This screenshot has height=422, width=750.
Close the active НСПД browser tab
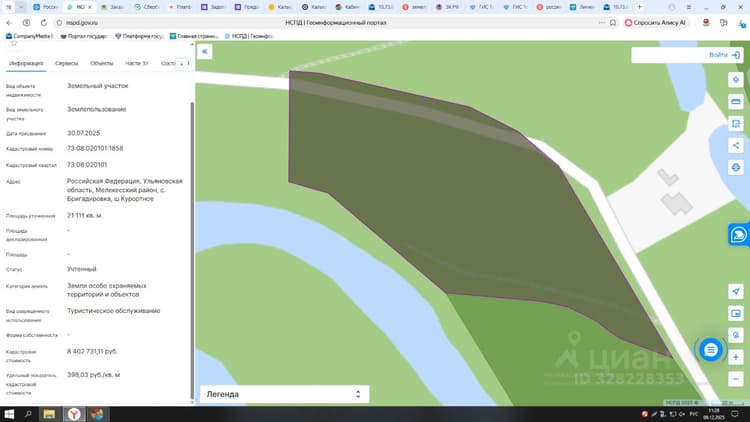[89, 7]
